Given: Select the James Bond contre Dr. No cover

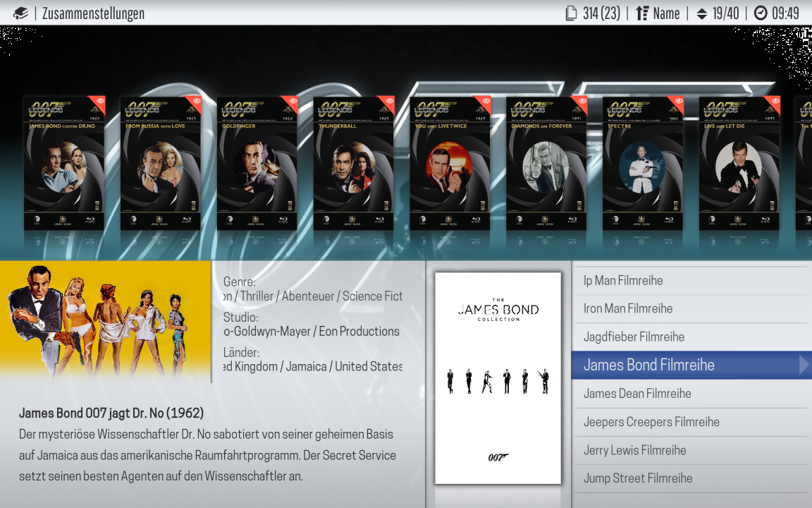Looking at the screenshot, I should coord(64,163).
